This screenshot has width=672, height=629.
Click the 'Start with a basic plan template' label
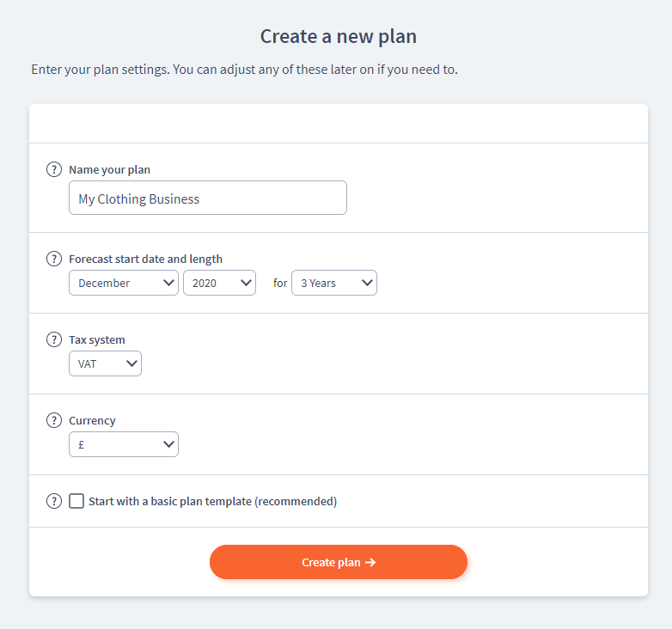pyautogui.click(x=212, y=501)
